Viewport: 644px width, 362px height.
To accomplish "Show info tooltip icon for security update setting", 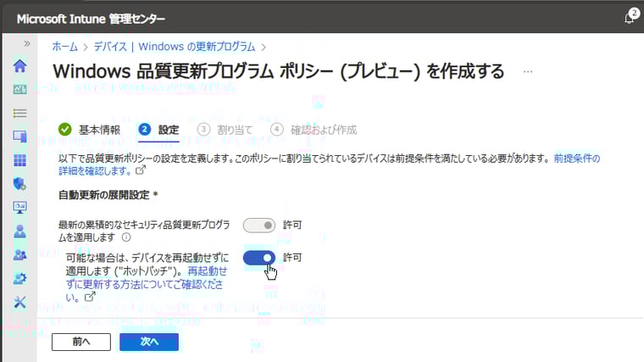I will [x=126, y=237].
